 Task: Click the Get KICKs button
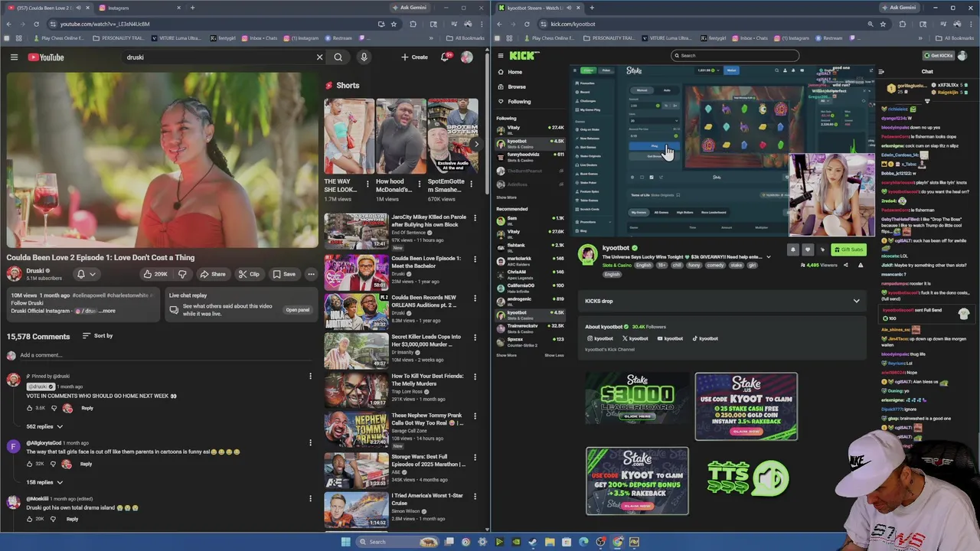tap(938, 55)
